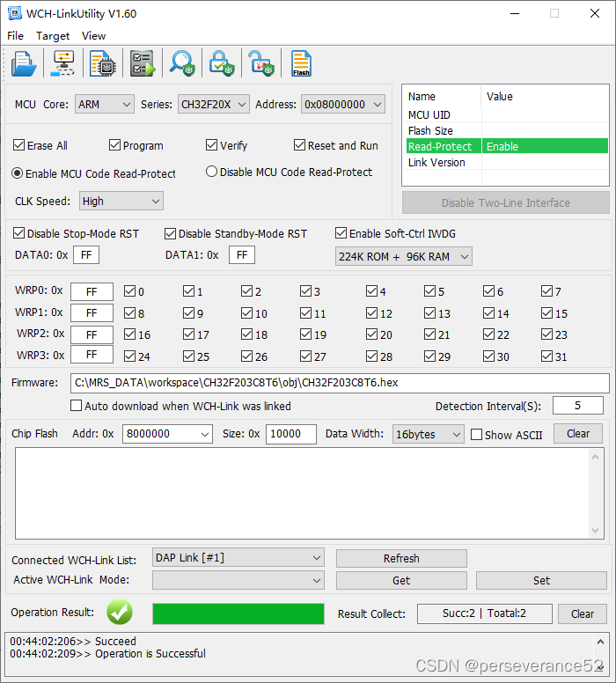Click the Detection Interval input field
Viewport: 616px width, 683px height.
577,406
